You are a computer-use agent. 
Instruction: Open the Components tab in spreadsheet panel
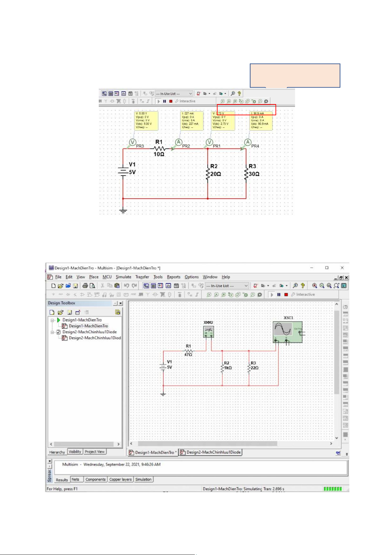(x=95, y=480)
